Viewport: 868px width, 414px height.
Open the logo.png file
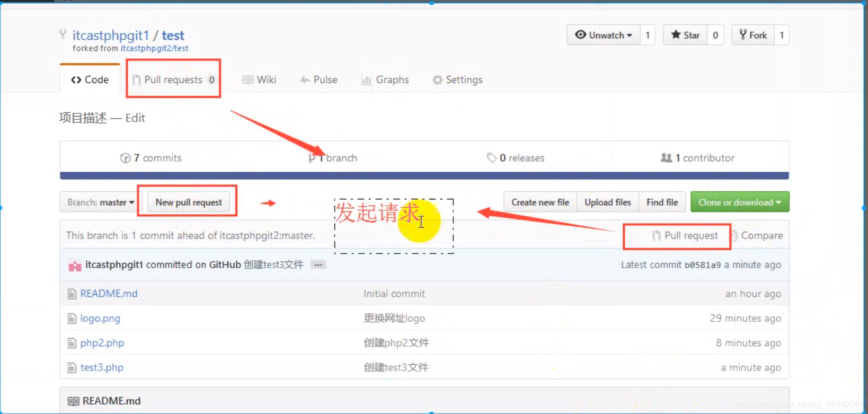click(100, 319)
